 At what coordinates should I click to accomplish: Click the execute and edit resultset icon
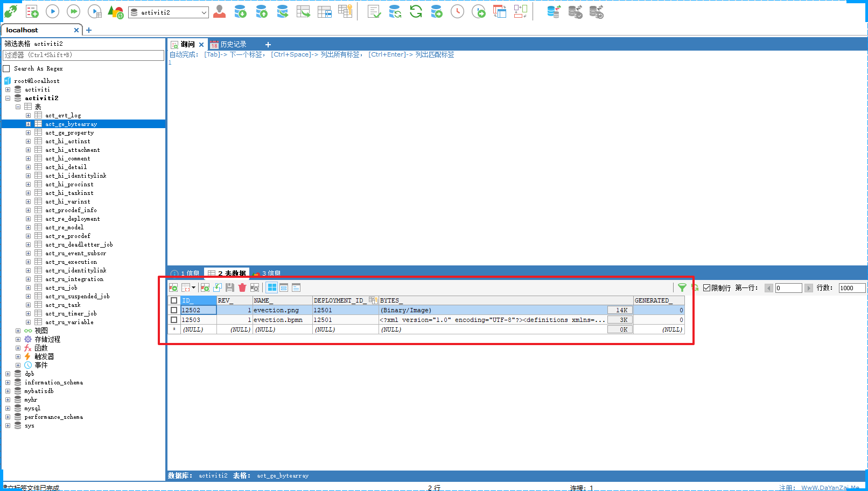[95, 11]
